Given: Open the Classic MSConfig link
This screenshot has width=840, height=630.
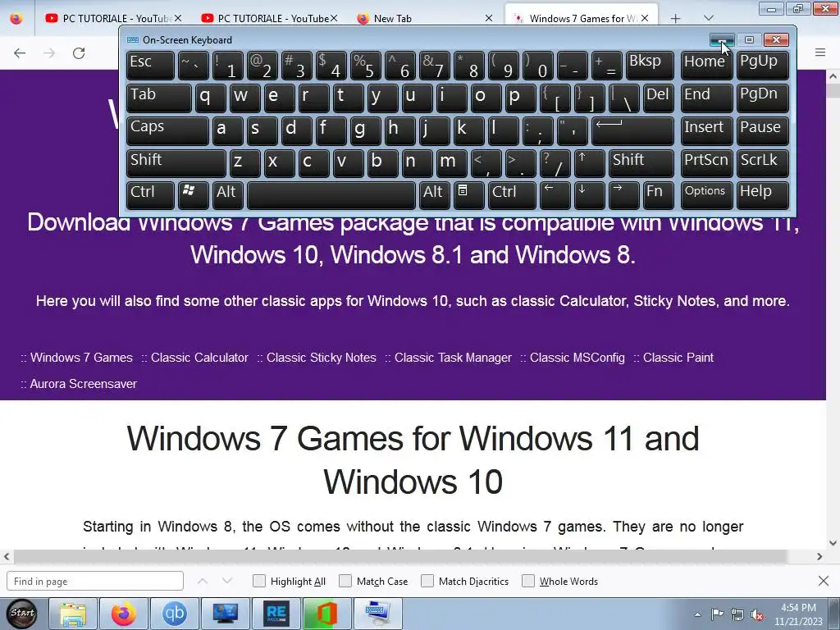Looking at the screenshot, I should pyautogui.click(x=577, y=358).
